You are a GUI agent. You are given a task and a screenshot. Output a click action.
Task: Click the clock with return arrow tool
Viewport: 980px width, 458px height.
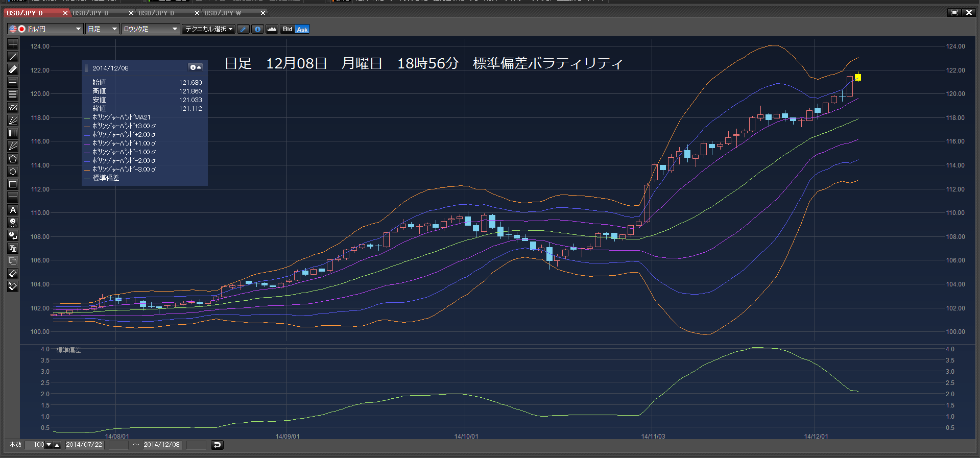coord(13,235)
